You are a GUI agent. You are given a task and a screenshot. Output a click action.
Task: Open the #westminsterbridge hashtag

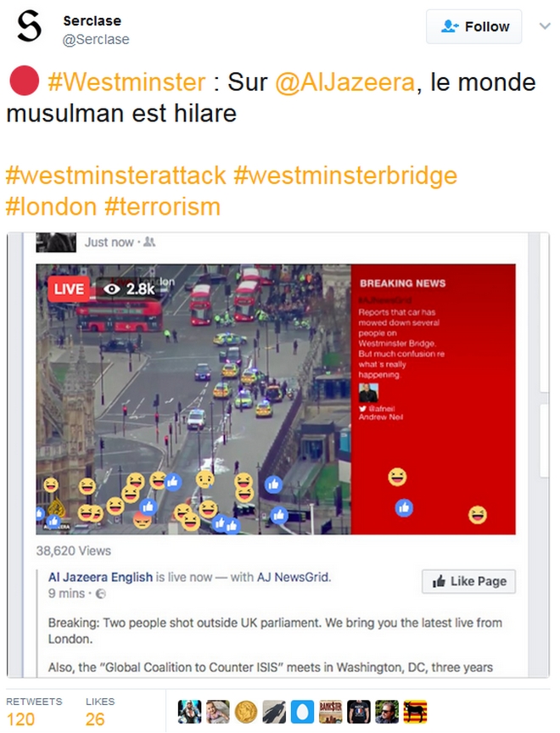pyautogui.click(x=345, y=176)
